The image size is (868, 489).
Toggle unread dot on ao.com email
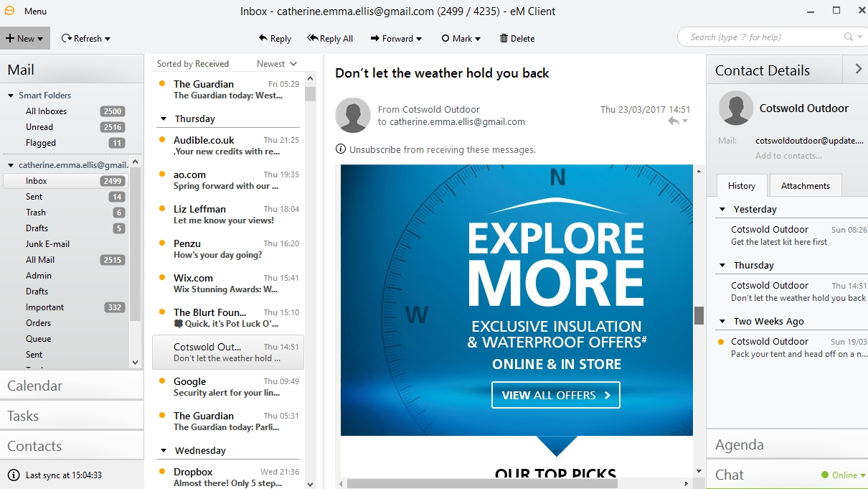point(163,174)
